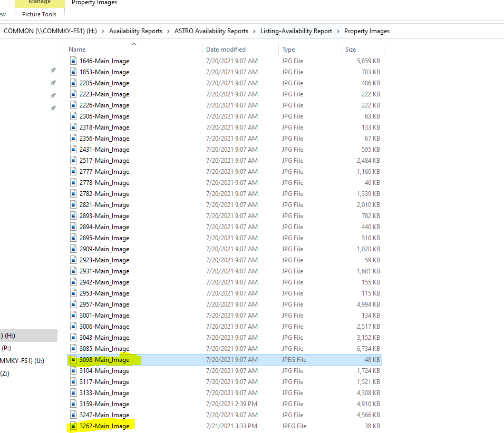The width and height of the screenshot is (504, 433).
Task: Navigate via ASTRO Availability Reports breadcrumb
Action: click(x=211, y=31)
